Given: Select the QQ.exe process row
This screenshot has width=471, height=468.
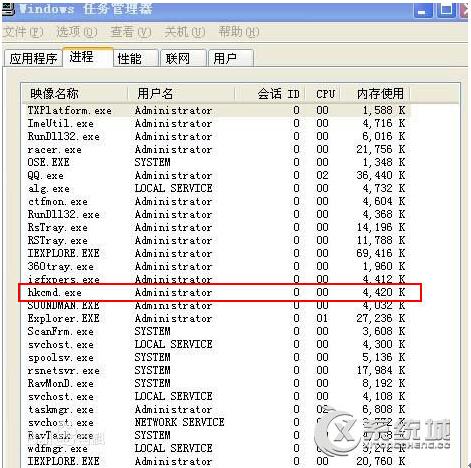Looking at the screenshot, I should pos(216,175).
